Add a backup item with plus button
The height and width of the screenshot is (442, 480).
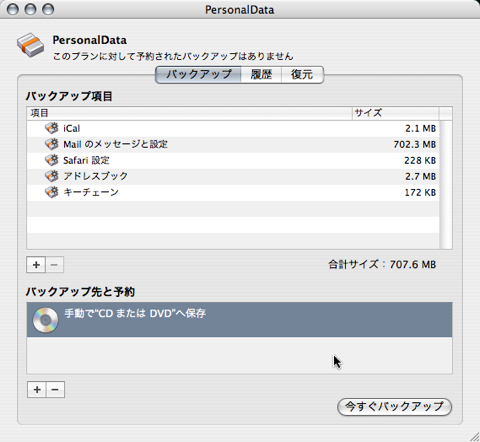[36, 265]
